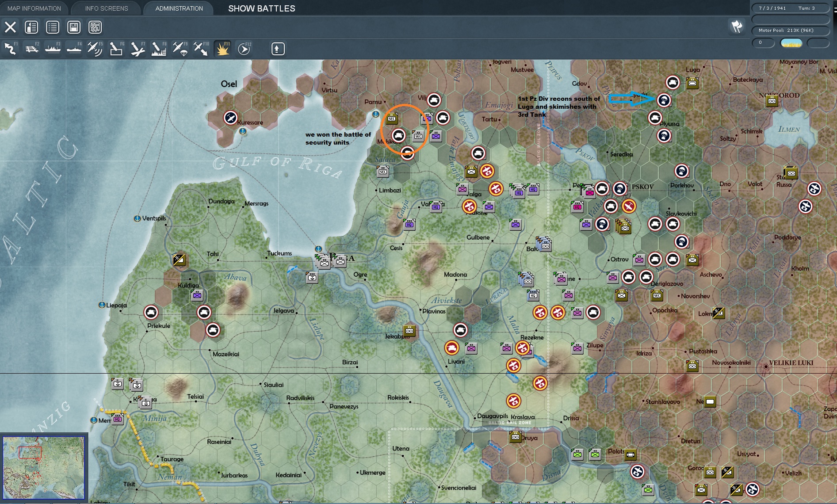Activate the F8 bomb city mode

[159, 49]
